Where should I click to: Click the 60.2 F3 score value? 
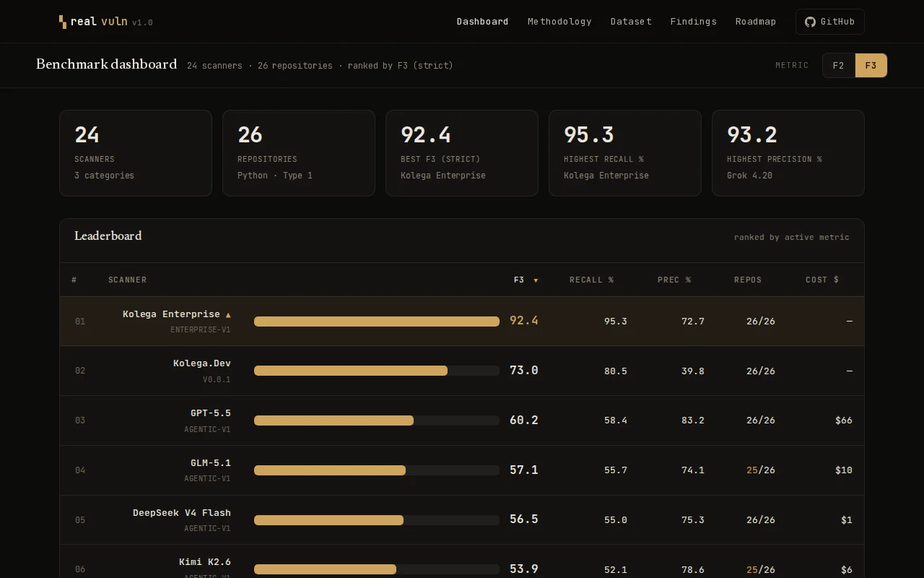(524, 420)
